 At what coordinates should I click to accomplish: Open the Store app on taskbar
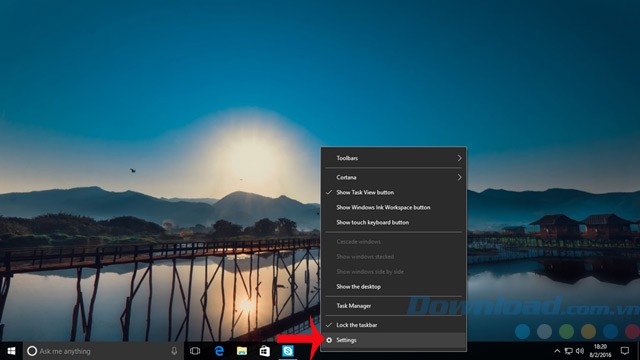click(265, 351)
